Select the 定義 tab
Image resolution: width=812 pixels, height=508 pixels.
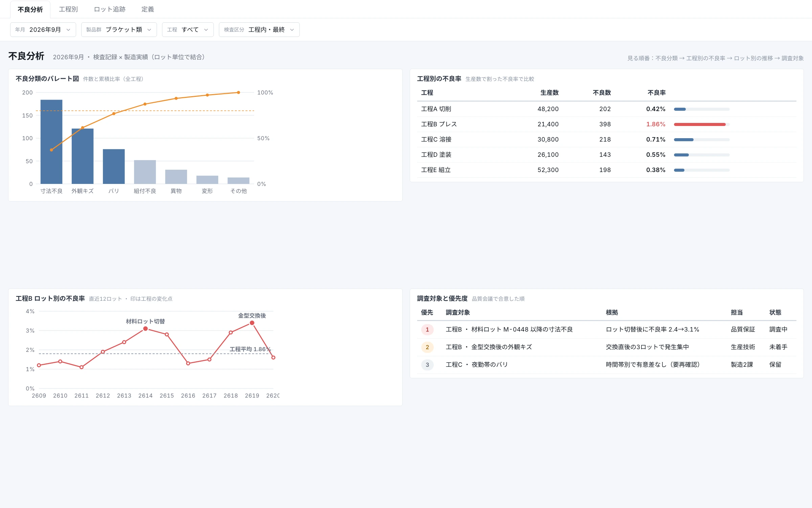pos(148,9)
